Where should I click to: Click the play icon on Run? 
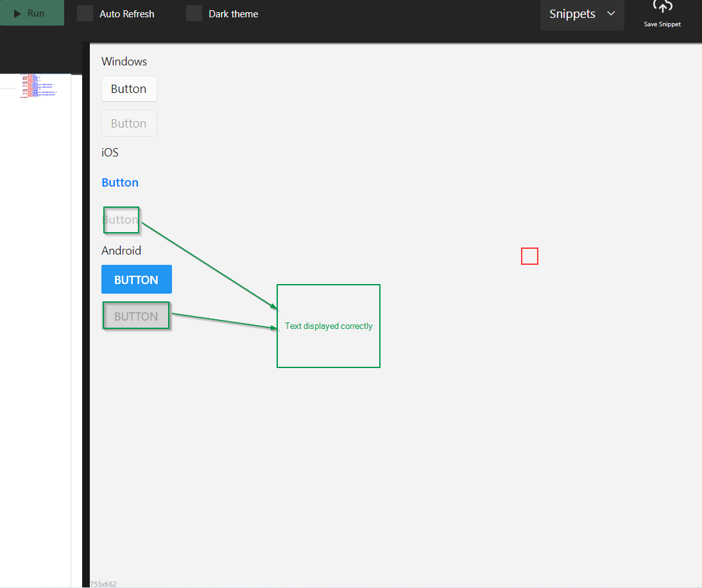(x=17, y=12)
